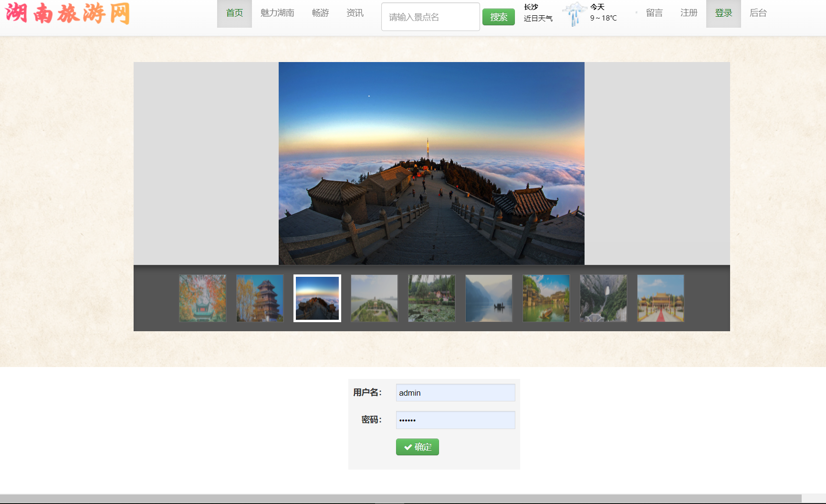Open the 后台 admin backend link
This screenshot has height=504, width=826.
758,13
